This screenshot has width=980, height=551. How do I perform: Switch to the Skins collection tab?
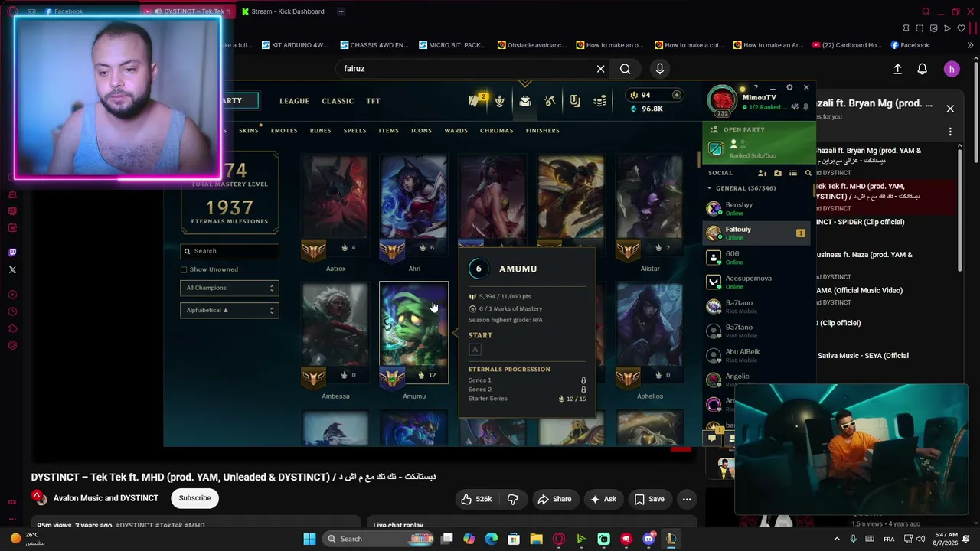(249, 130)
